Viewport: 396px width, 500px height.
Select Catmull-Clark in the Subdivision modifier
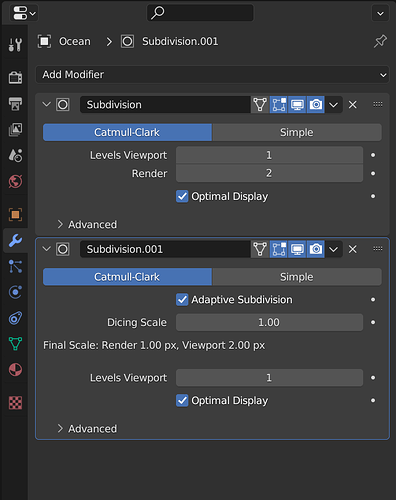pos(127,132)
